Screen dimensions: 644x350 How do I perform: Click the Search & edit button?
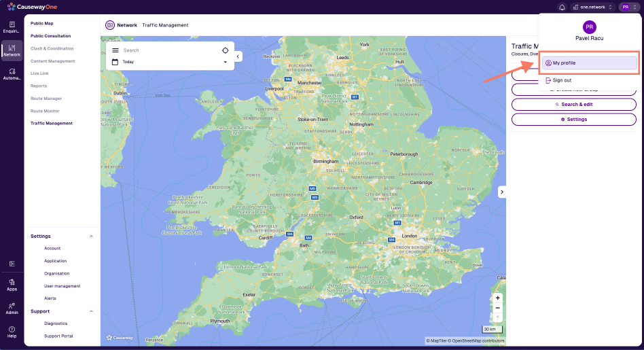coord(573,105)
